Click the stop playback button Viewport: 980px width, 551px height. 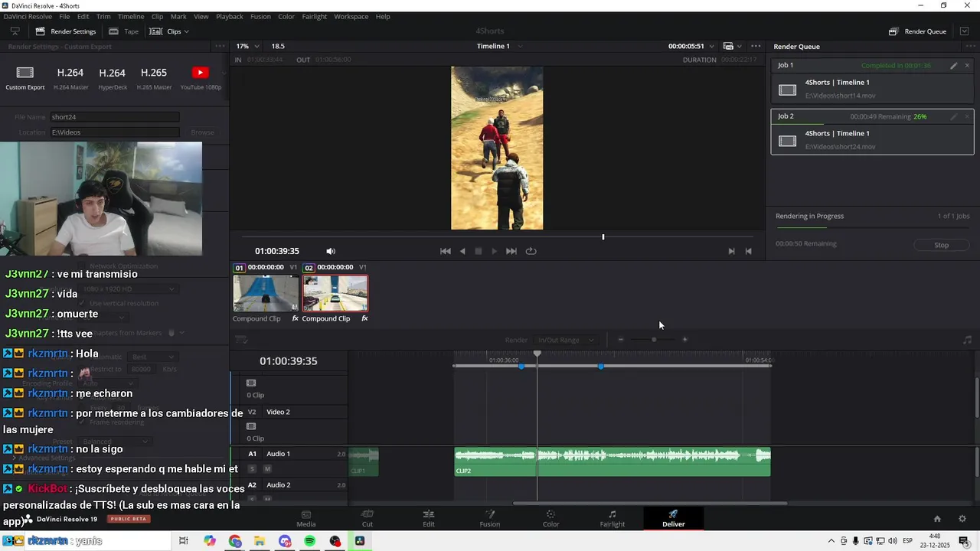click(479, 251)
